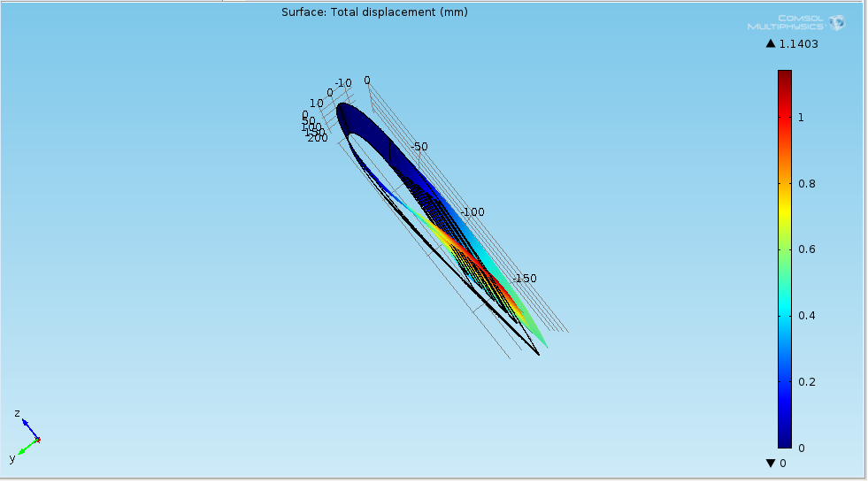Click the yellow band near 0.8 on the legend

tap(784, 184)
